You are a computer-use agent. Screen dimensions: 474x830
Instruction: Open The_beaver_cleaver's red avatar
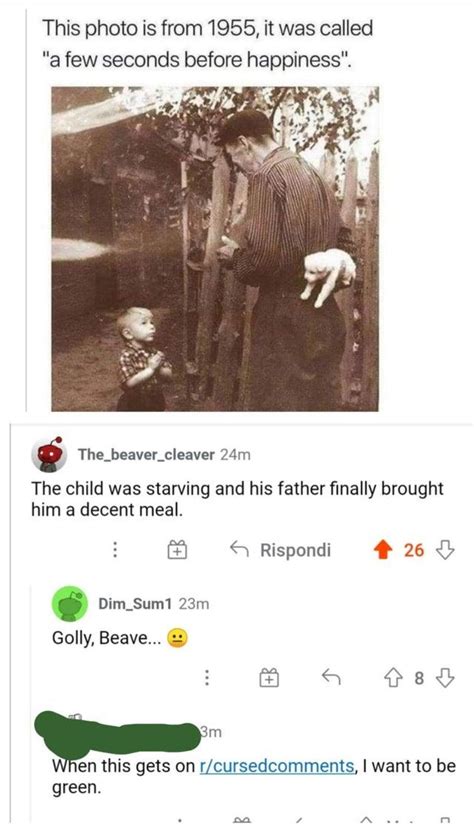pyautogui.click(x=49, y=454)
